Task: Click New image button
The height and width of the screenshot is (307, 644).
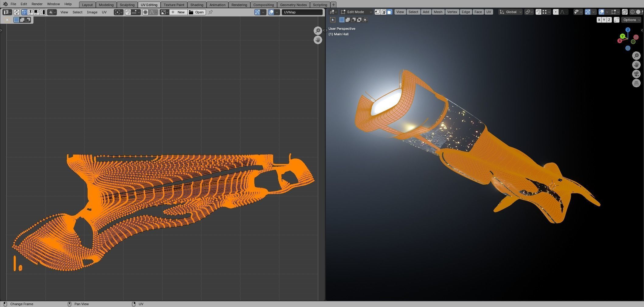Action: pyautogui.click(x=178, y=12)
